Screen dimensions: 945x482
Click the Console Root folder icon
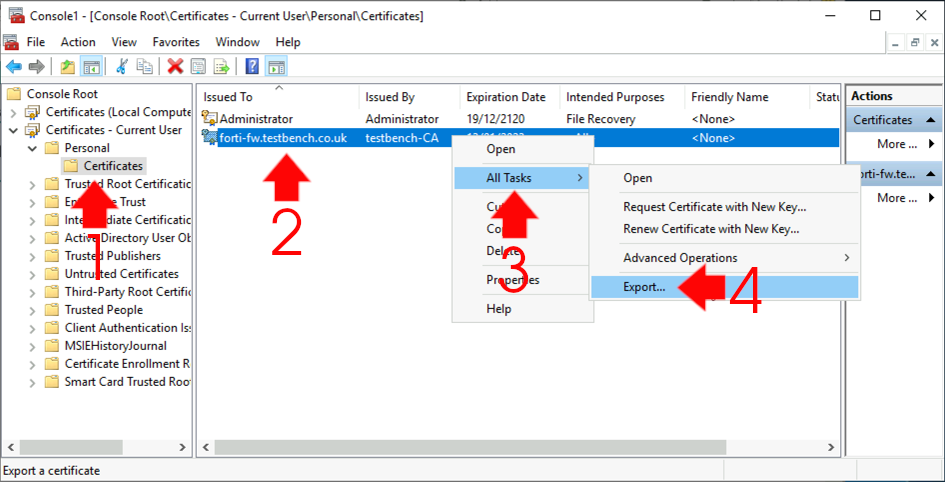(x=14, y=94)
